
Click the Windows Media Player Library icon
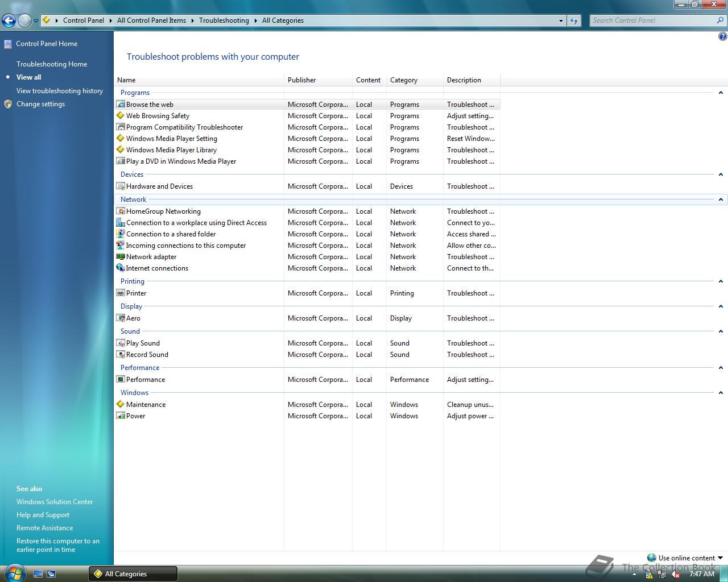pos(121,149)
